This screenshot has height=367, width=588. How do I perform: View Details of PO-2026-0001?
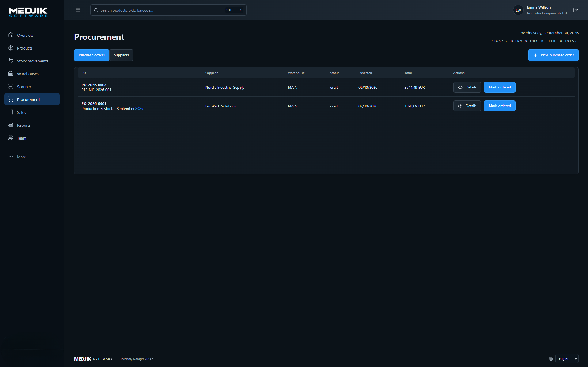tap(467, 106)
